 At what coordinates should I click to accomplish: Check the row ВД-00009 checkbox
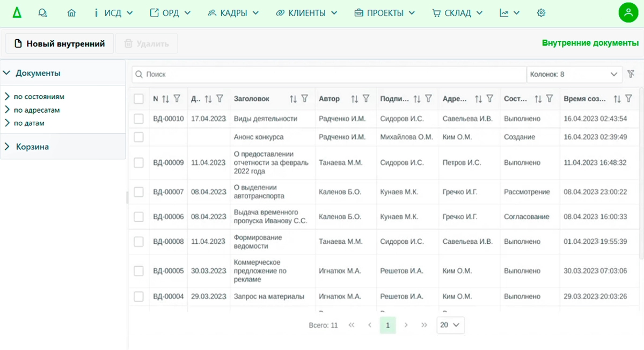139,163
